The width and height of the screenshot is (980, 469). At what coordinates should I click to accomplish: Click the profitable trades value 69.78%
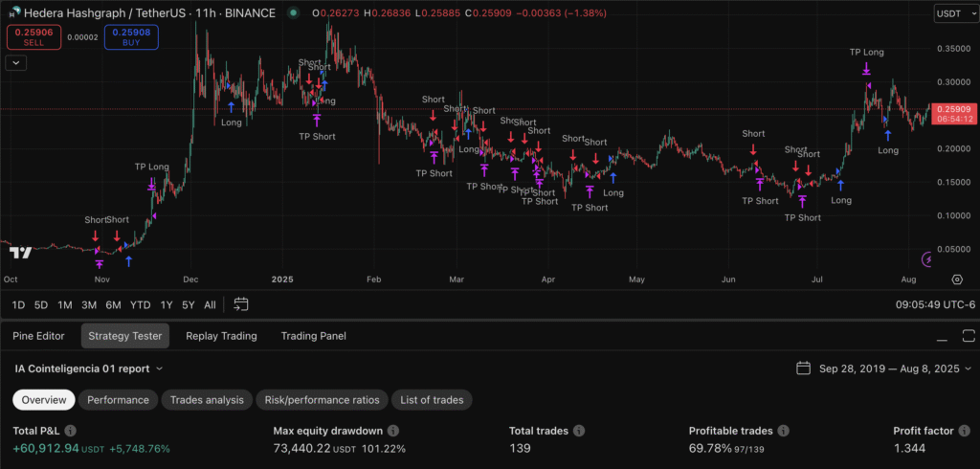tap(710, 448)
